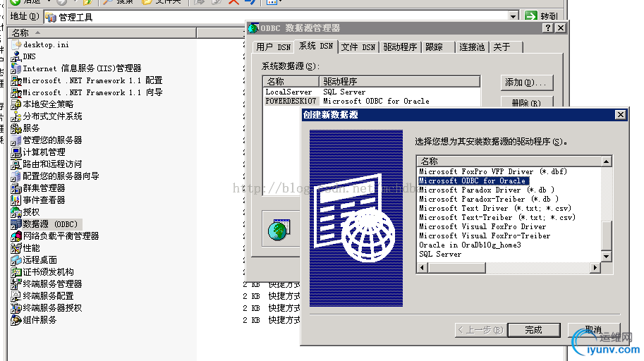Image resolution: width=644 pixels, height=361 pixels.
Task: Select Microsoft FoxPro VFP Driver (*.dbf)
Action: point(493,171)
